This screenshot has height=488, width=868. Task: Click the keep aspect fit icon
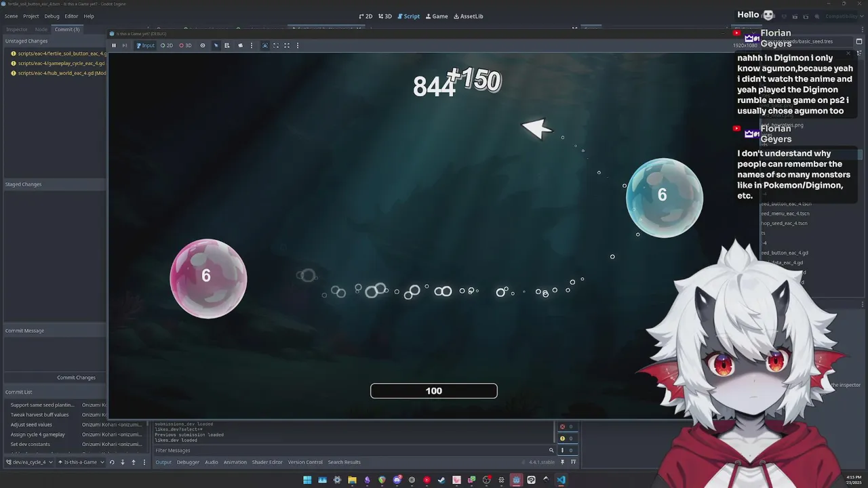(x=276, y=45)
